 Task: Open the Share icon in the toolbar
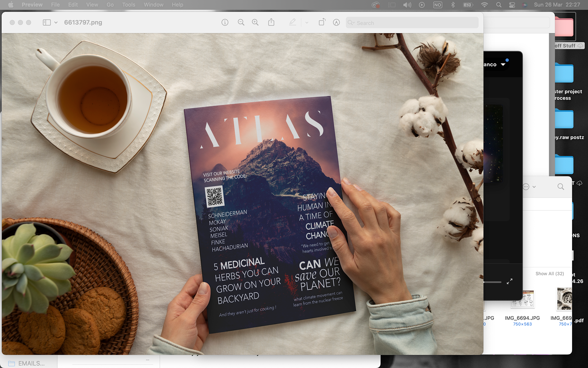(x=271, y=22)
